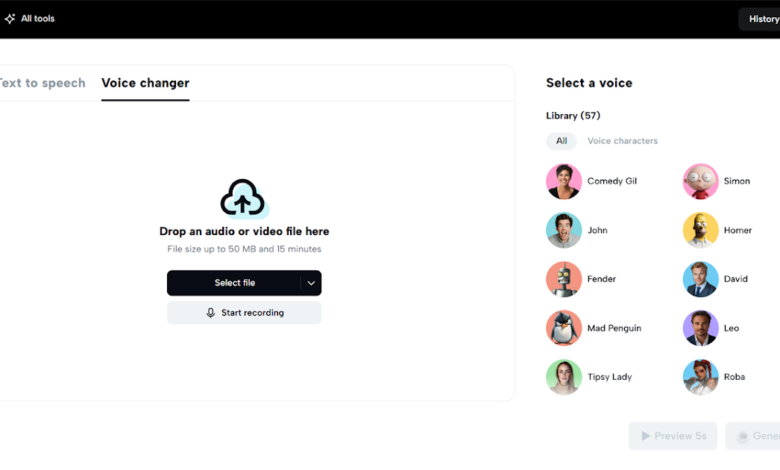Choose the Homer voice avatar
The width and height of the screenshot is (780, 470).
[700, 230]
